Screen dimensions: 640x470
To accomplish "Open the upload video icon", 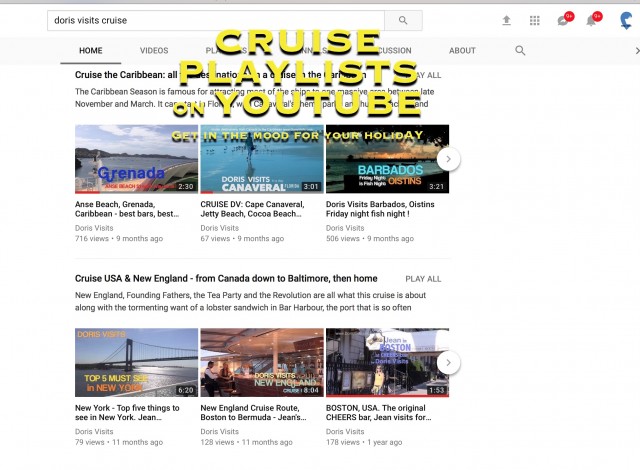I will pos(507,20).
